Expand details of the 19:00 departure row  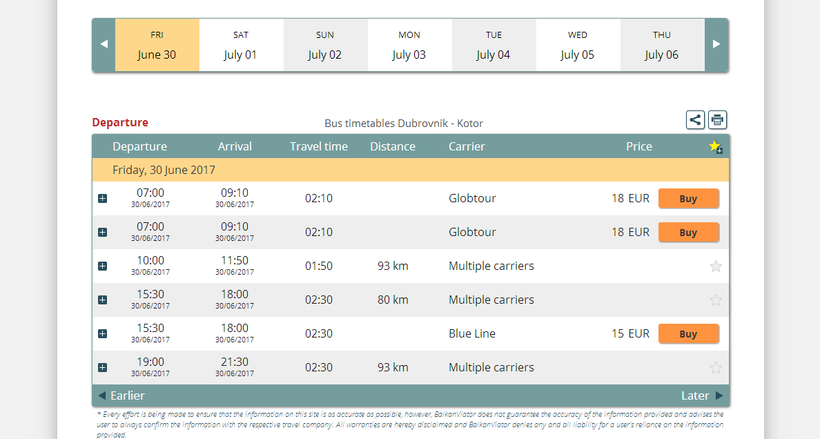(102, 368)
